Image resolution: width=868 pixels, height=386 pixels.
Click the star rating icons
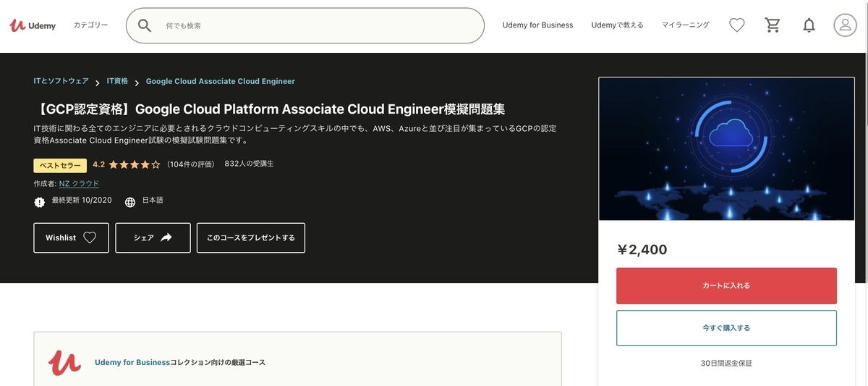coord(135,164)
